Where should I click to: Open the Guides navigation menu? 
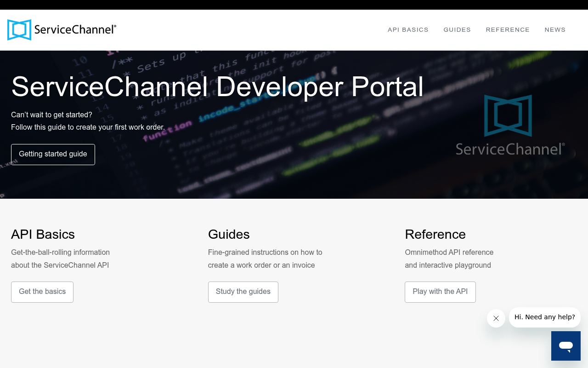[x=457, y=30]
